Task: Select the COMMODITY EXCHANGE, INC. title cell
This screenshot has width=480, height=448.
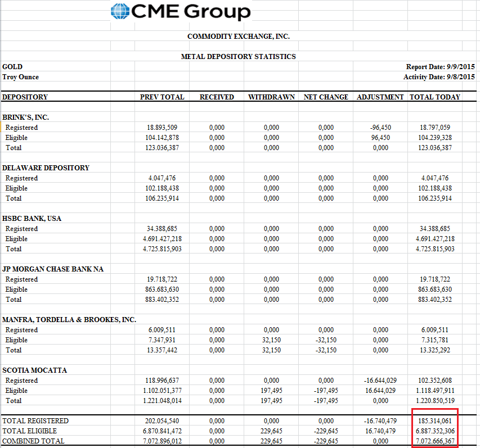Action: [239, 37]
